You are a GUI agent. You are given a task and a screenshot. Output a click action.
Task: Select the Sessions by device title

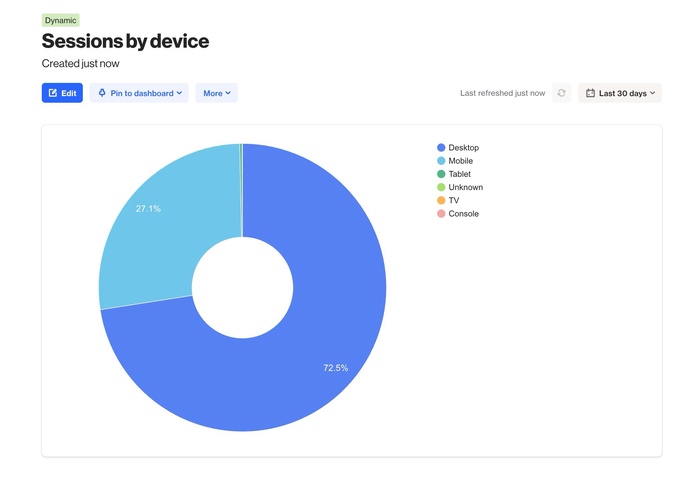click(x=125, y=41)
